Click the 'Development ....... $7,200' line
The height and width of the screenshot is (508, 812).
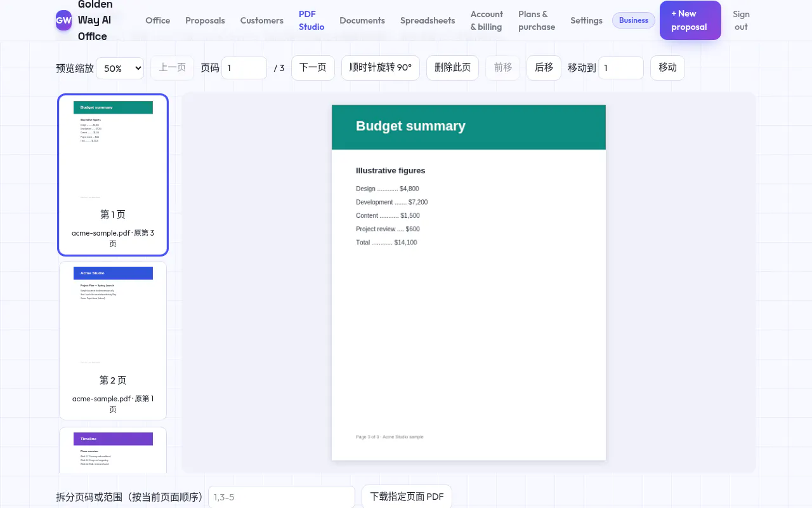point(391,202)
